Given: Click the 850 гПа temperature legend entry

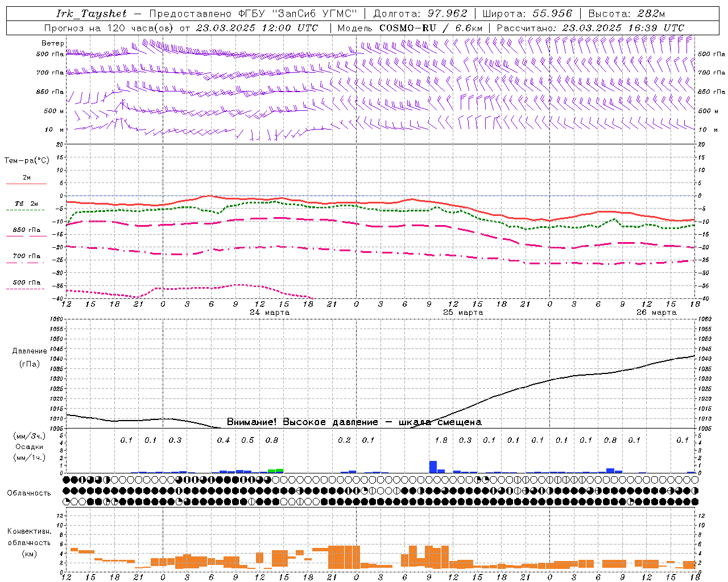Looking at the screenshot, I should click(27, 230).
